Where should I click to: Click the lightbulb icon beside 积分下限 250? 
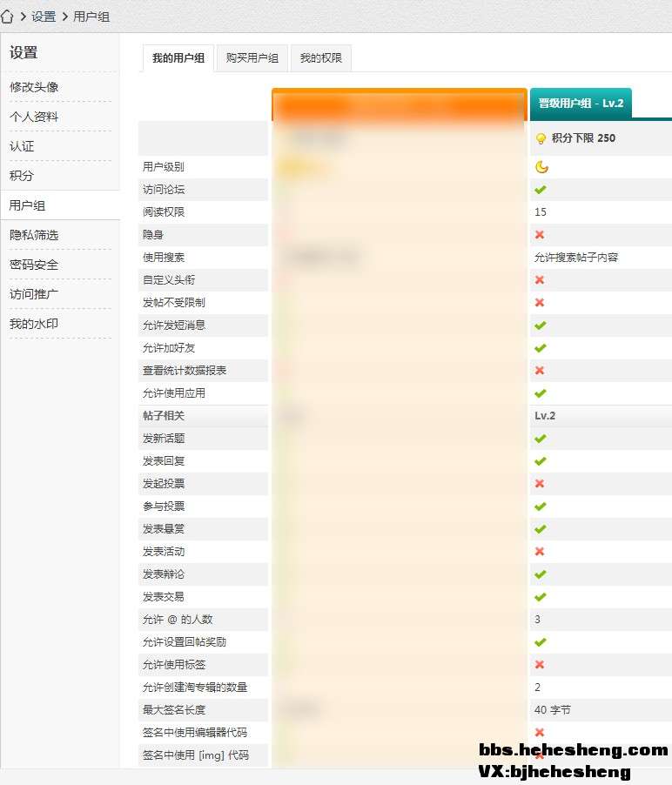(541, 138)
